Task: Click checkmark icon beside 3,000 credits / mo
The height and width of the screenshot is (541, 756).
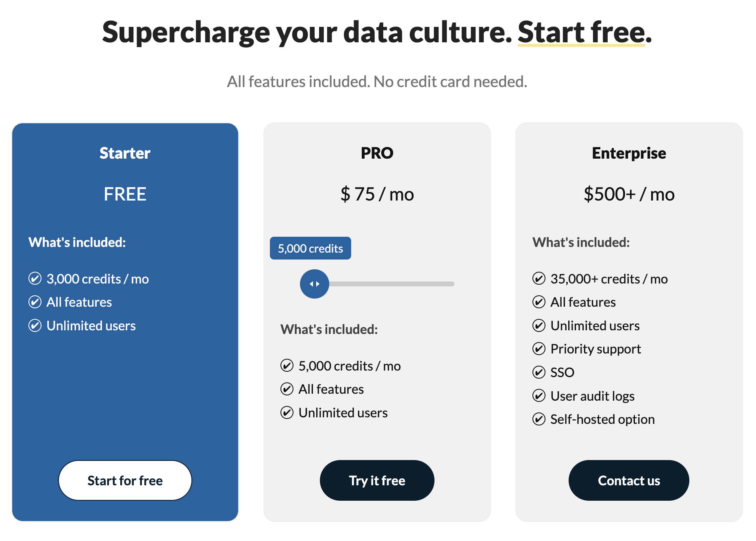Action: click(x=35, y=279)
